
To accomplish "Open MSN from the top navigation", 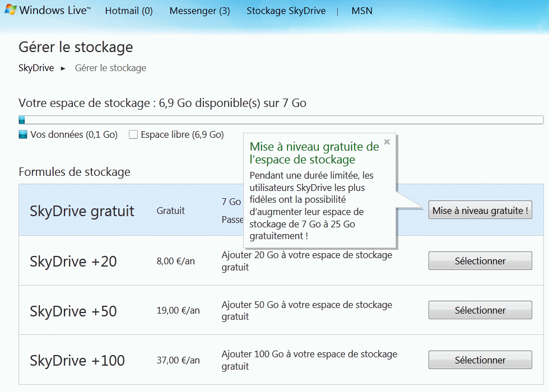I will tap(362, 11).
